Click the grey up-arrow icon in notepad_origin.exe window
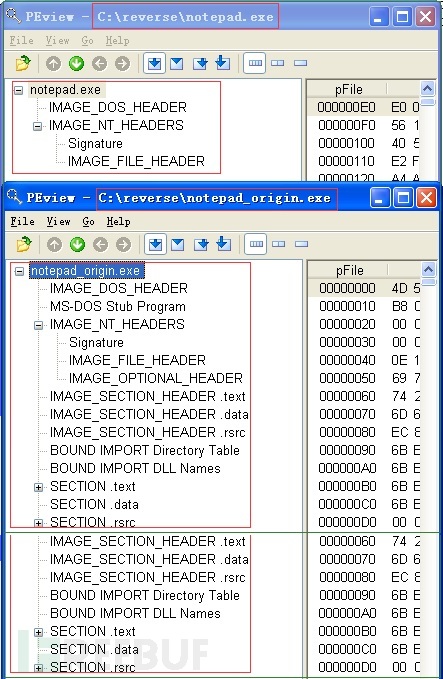The width and height of the screenshot is (443, 679). (54, 245)
